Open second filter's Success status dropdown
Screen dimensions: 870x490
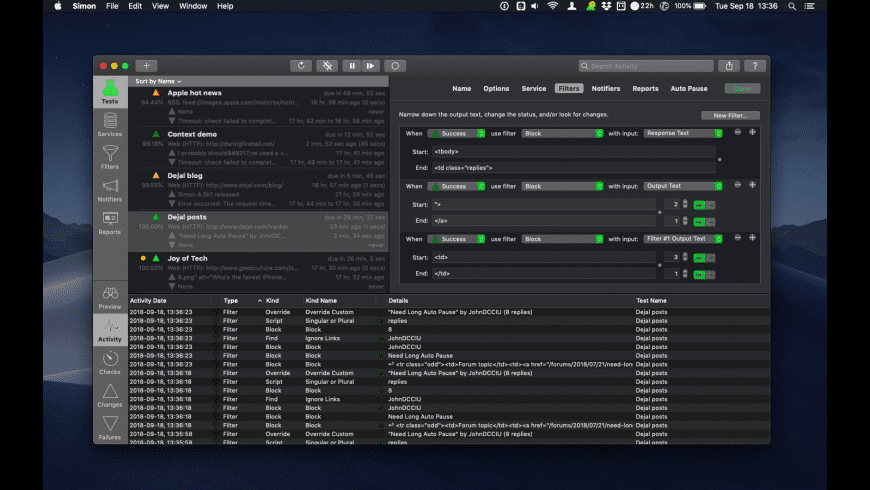(x=456, y=186)
